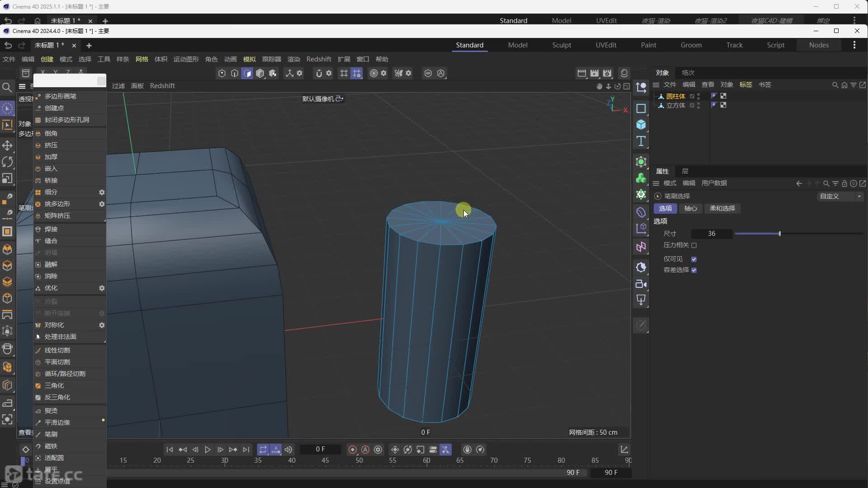
Task: Click the object manager search icon
Action: coord(835,85)
